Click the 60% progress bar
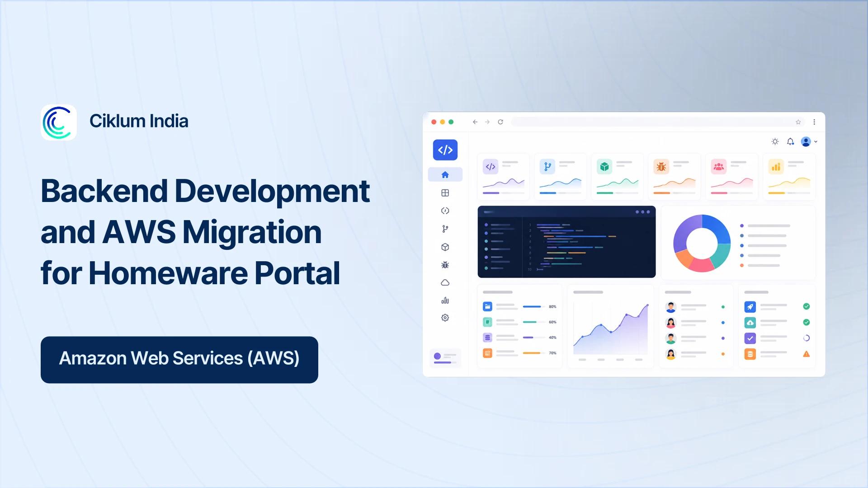 point(533,322)
